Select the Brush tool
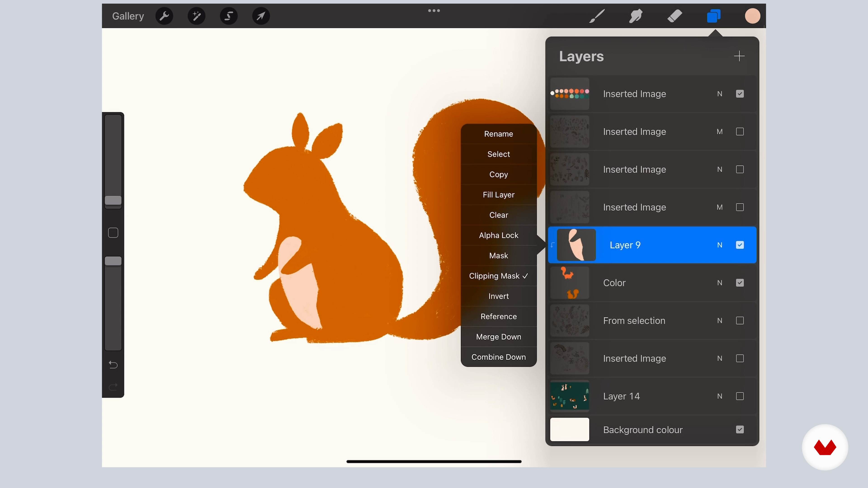Image resolution: width=868 pixels, height=488 pixels. click(x=597, y=16)
